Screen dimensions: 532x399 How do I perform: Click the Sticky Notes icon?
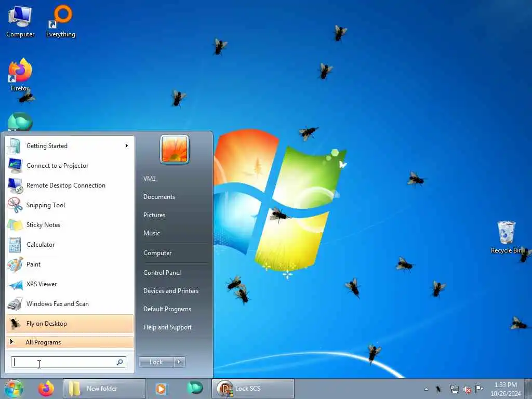15,224
